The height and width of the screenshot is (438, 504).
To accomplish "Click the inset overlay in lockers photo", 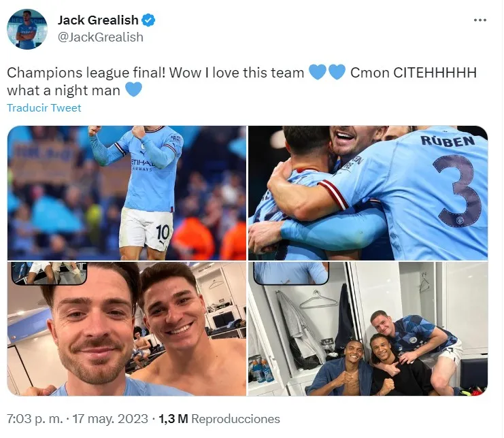I will tap(291, 273).
